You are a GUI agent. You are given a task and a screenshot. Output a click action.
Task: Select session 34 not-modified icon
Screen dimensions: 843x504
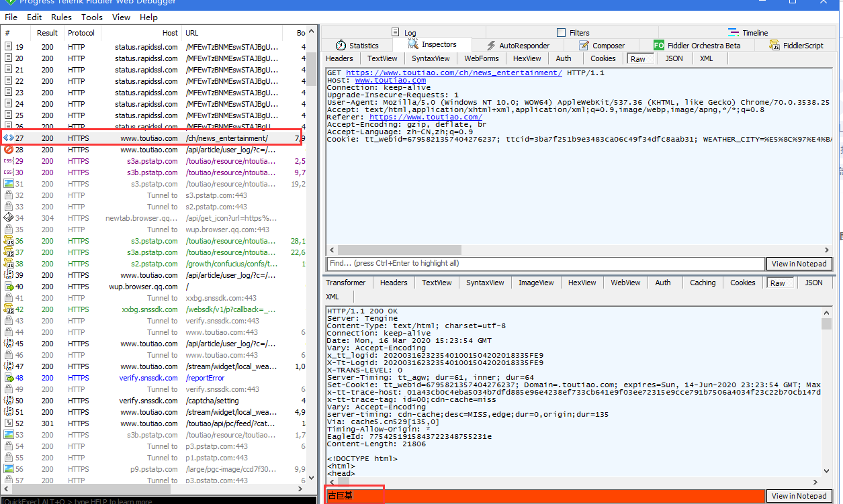point(8,218)
